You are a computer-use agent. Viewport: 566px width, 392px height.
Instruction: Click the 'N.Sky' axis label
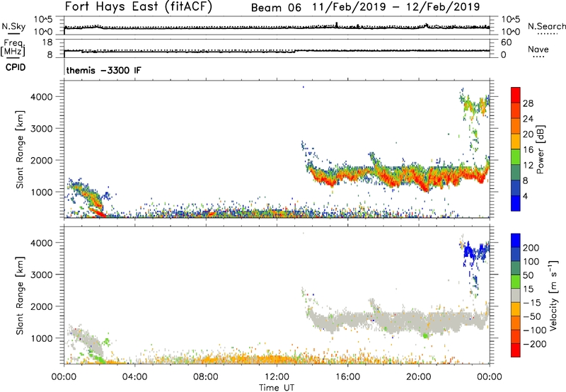[13, 26]
